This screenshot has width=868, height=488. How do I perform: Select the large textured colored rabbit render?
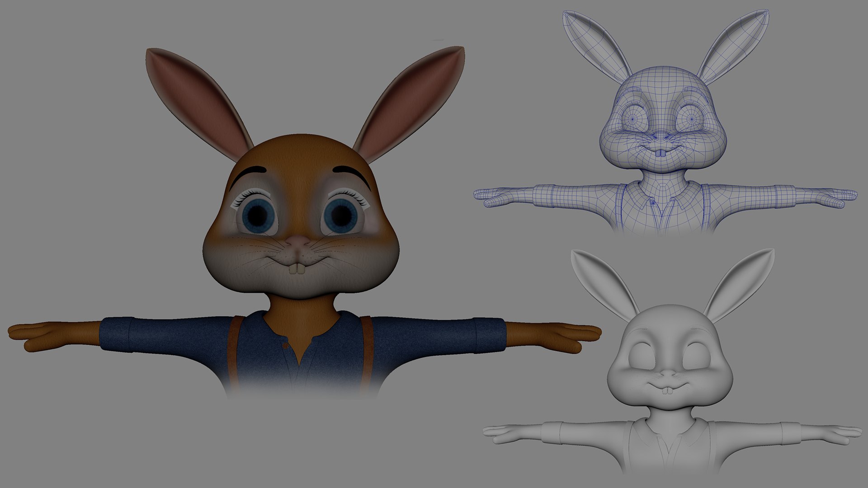tap(304, 223)
